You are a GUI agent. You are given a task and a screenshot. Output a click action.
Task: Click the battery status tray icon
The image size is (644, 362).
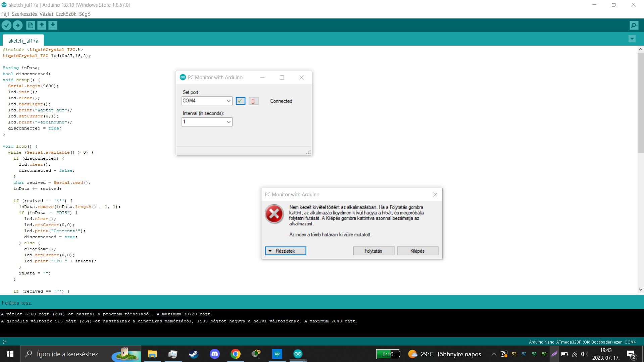point(564,354)
